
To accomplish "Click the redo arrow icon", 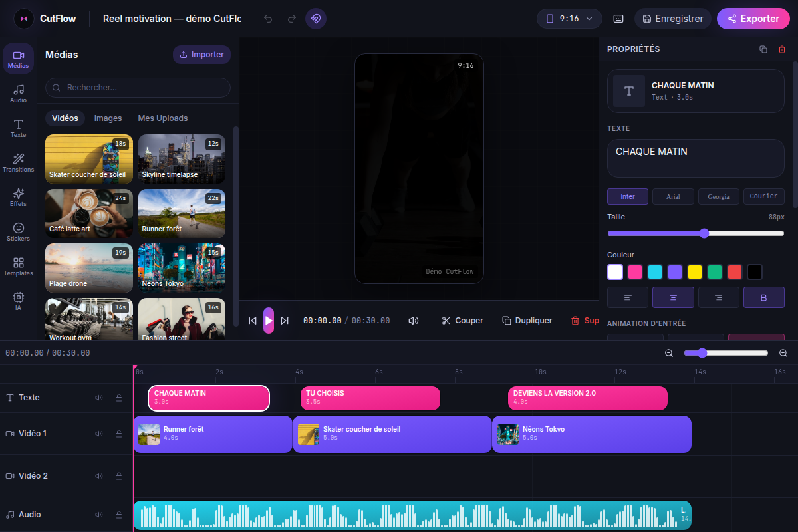I will pyautogui.click(x=291, y=19).
